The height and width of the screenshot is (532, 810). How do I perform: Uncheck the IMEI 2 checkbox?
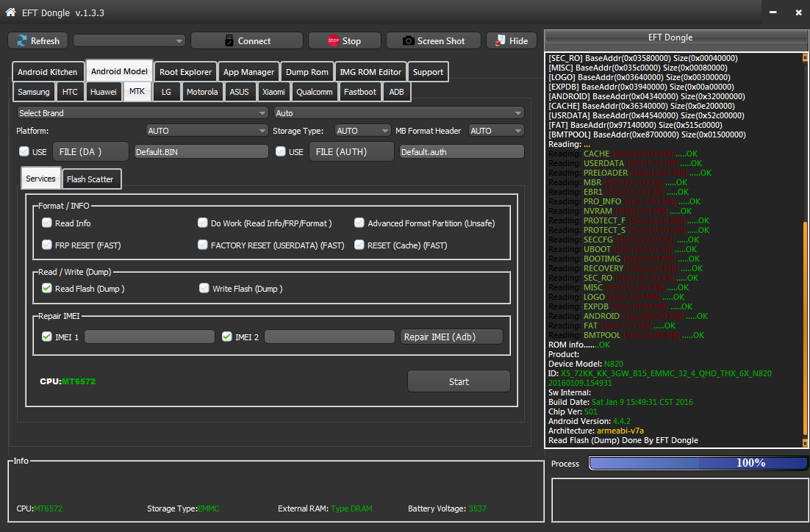227,337
